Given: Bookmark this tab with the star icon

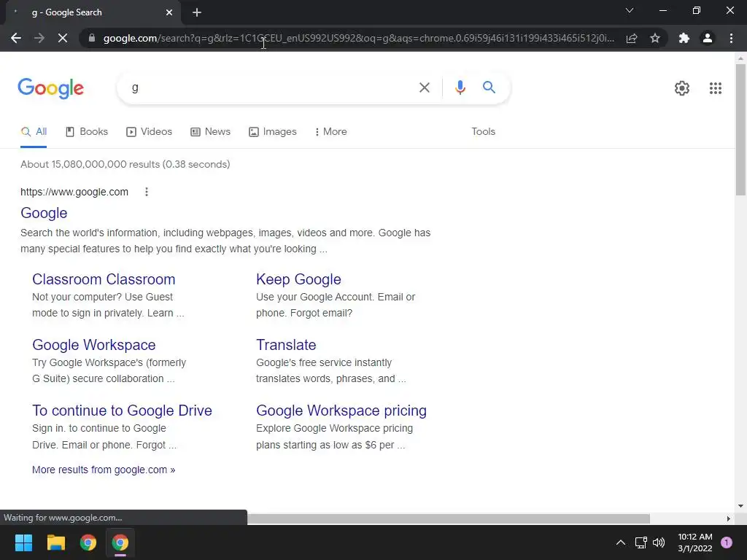Looking at the screenshot, I should pyautogui.click(x=655, y=38).
